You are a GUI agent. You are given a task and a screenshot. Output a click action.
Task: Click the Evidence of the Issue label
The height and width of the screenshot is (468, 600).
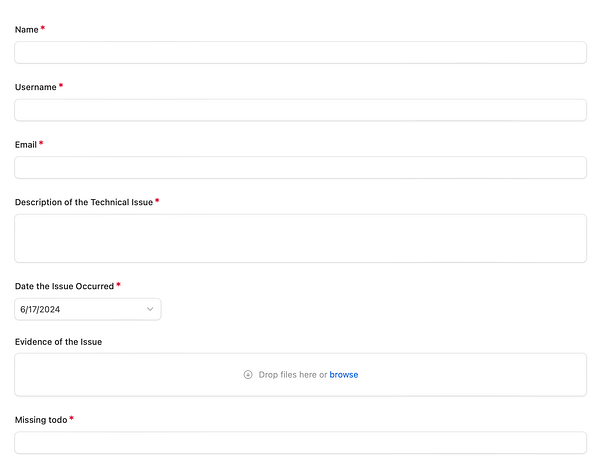point(58,342)
